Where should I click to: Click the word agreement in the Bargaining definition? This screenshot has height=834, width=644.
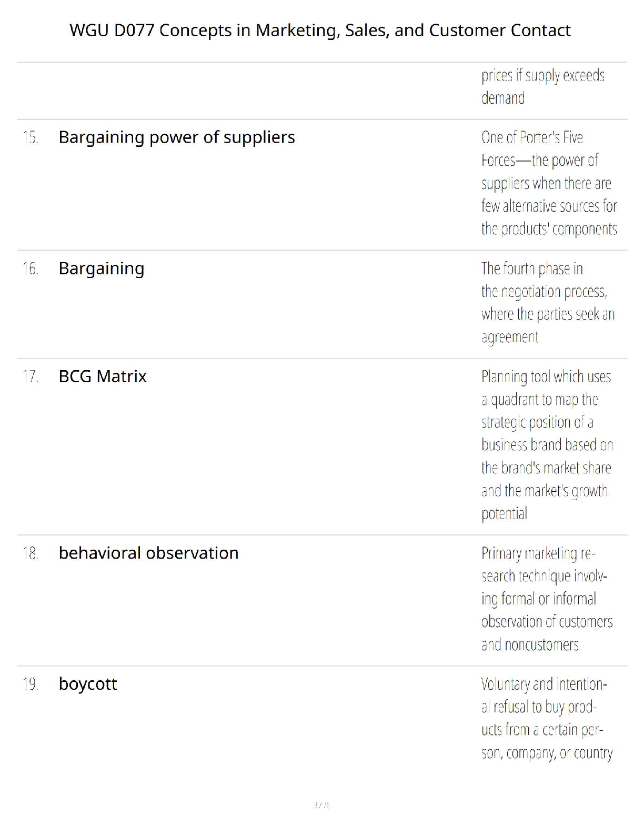[x=510, y=337]
